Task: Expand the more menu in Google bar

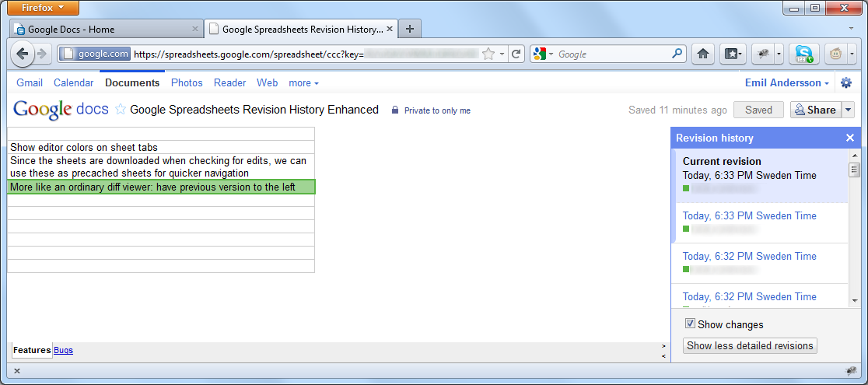Action: (303, 82)
